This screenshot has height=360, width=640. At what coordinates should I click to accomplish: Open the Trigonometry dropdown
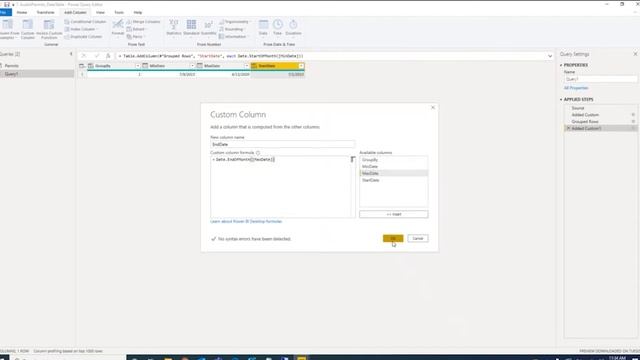click(x=250, y=22)
